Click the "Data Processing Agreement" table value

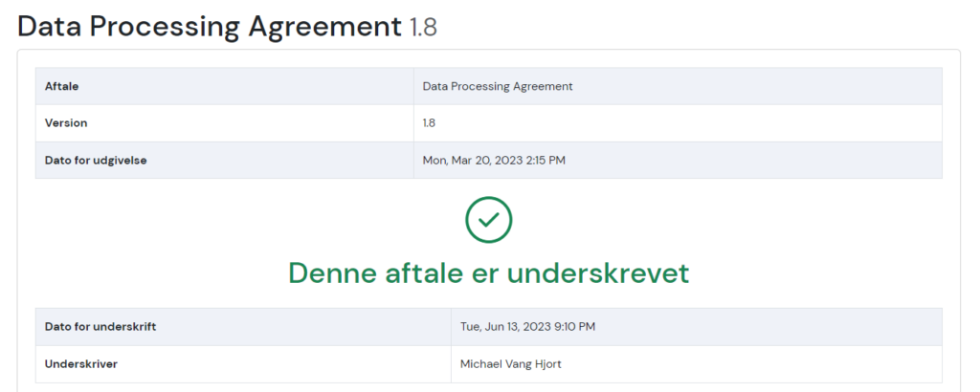point(498,86)
